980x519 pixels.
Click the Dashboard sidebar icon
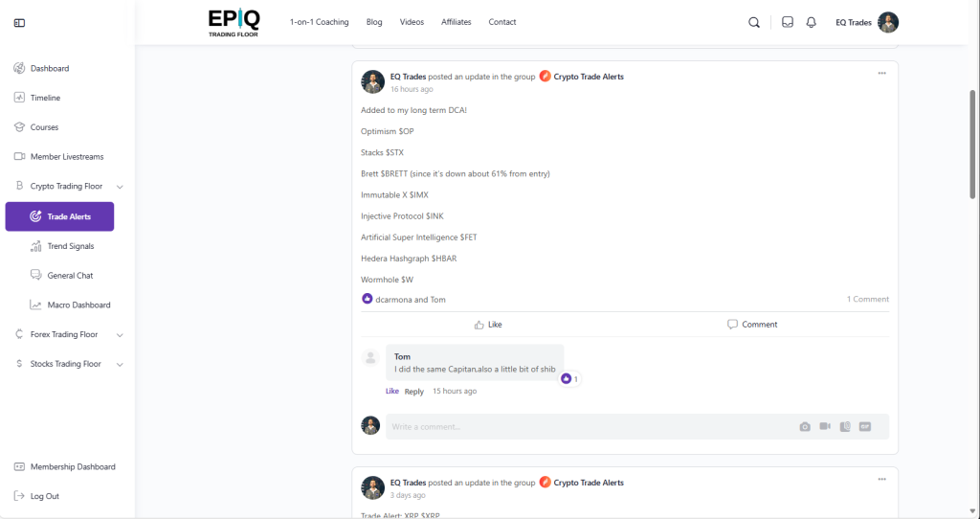pyautogui.click(x=19, y=68)
